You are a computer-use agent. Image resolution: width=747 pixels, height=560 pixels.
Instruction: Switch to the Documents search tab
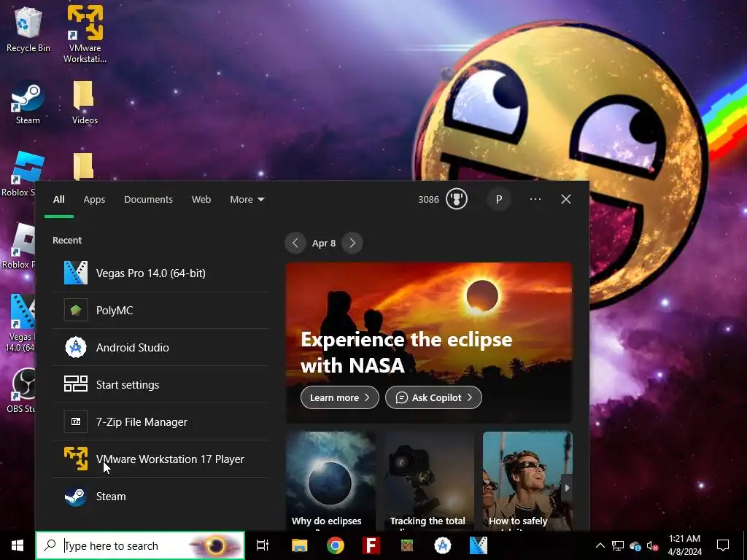[148, 200]
